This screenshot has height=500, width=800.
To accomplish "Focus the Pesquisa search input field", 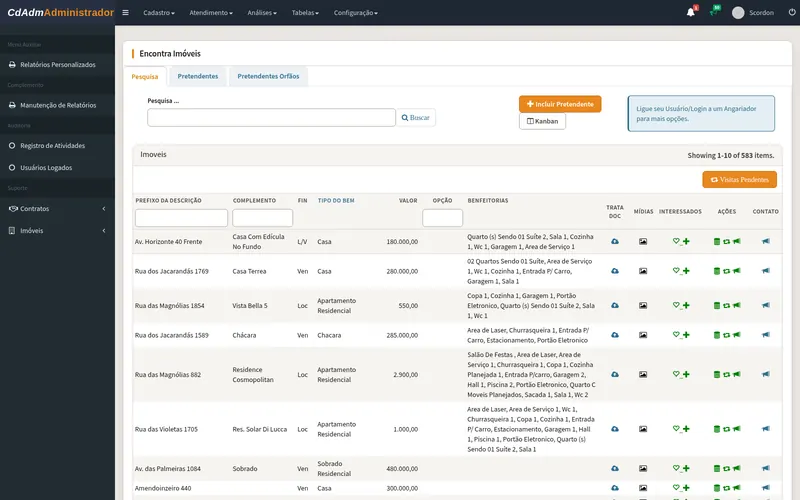I will (271, 118).
